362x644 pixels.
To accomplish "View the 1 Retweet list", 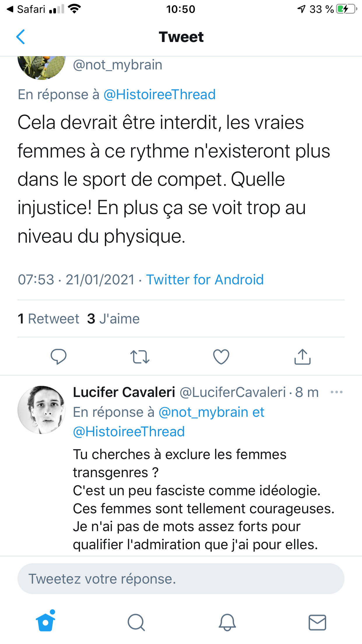I will click(48, 318).
